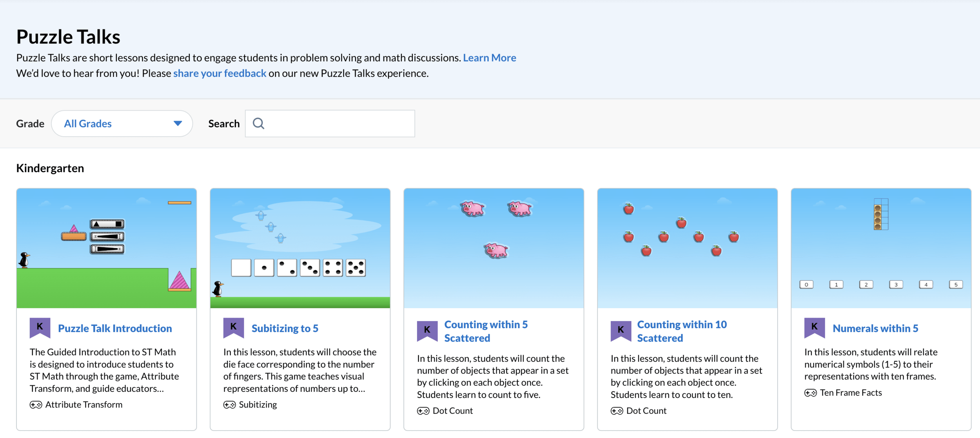Click the K badge on Numerals within 5

point(815,327)
